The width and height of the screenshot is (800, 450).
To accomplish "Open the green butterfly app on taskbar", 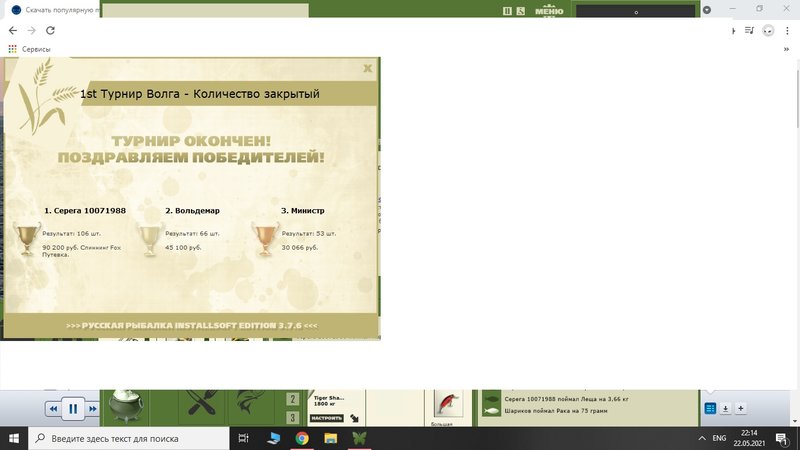I will point(359,438).
